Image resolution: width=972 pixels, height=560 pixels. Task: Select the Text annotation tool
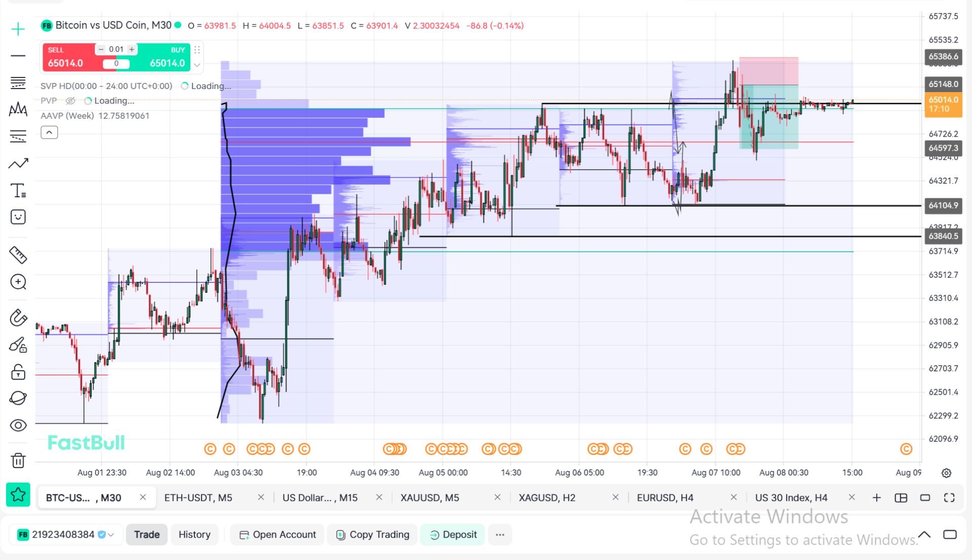point(18,191)
